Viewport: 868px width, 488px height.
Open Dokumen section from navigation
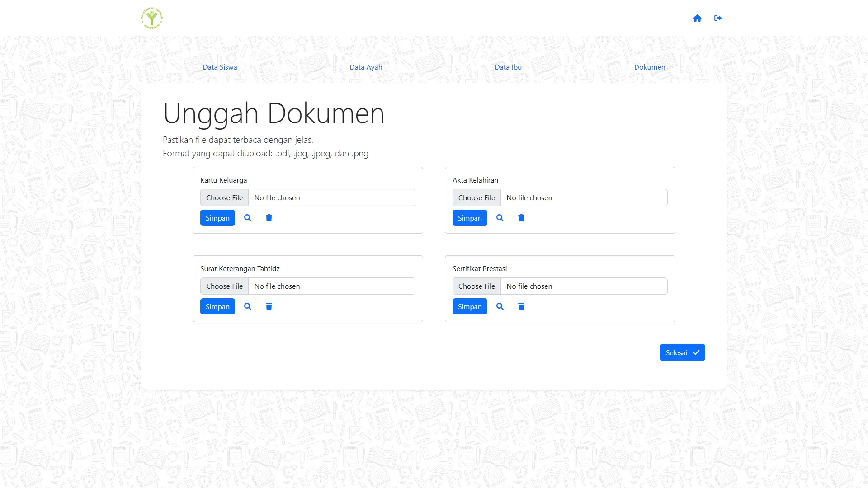pos(650,67)
